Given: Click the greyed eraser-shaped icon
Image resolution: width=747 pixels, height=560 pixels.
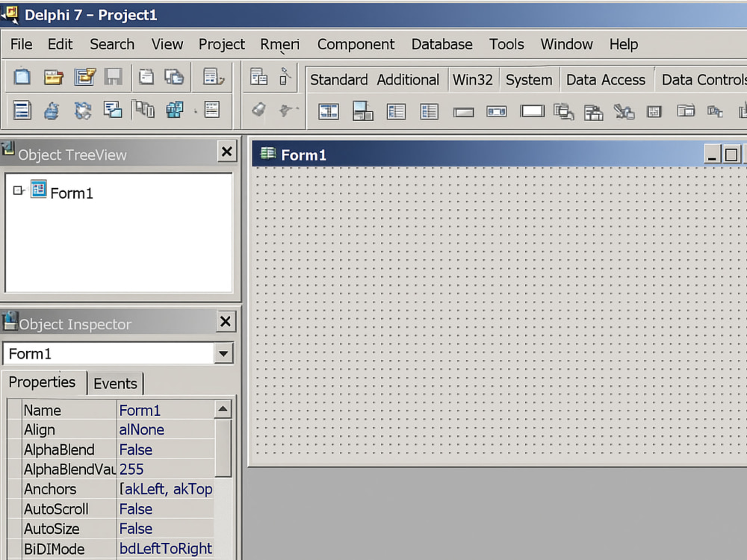Looking at the screenshot, I should [258, 110].
